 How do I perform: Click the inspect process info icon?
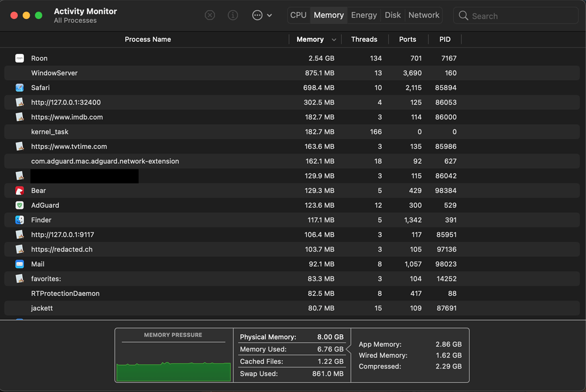click(x=233, y=15)
